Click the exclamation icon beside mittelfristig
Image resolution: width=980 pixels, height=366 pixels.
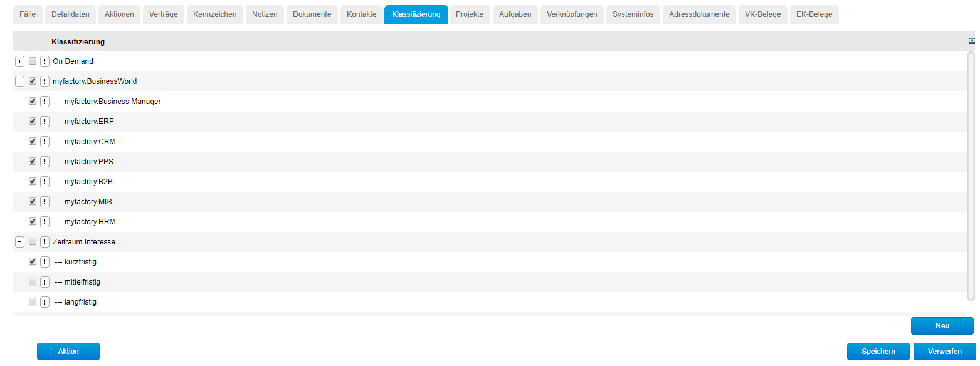pos(45,282)
